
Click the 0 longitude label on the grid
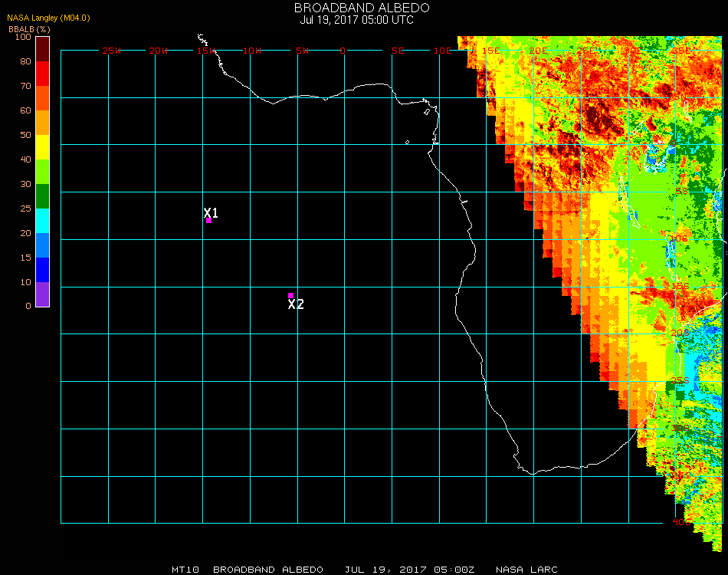343,51
